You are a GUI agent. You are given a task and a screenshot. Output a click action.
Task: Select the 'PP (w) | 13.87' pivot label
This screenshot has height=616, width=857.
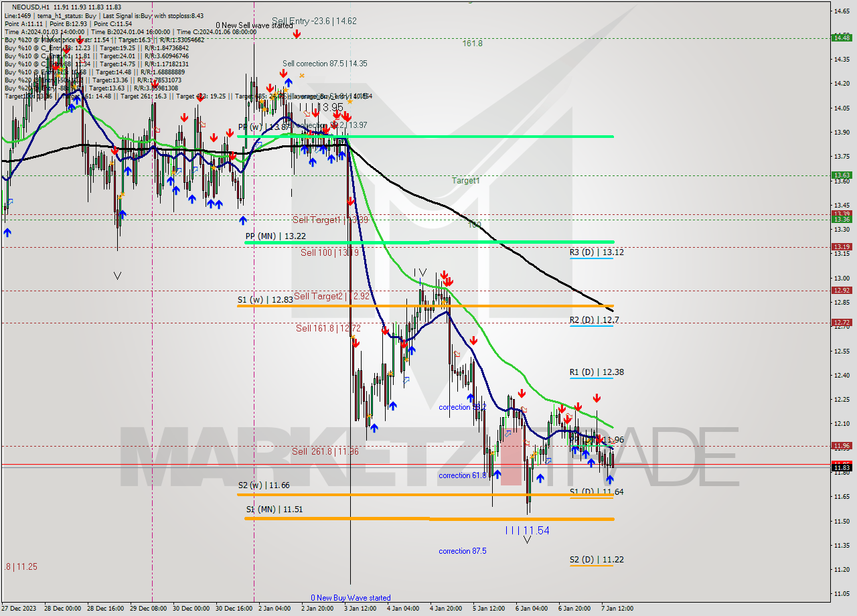click(x=264, y=127)
